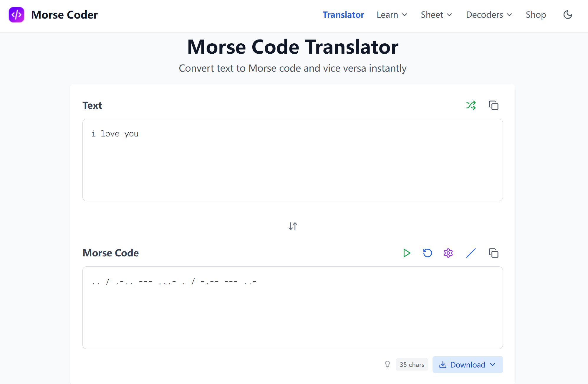Play the Morse code audio

[407, 253]
